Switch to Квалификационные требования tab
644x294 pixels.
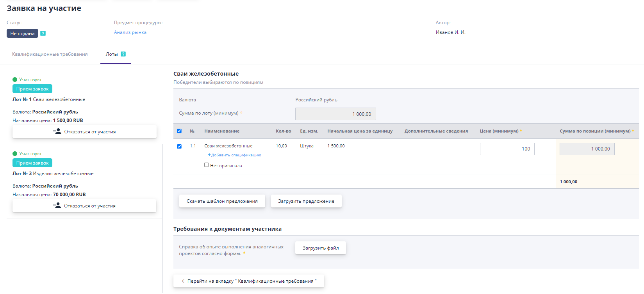(x=50, y=54)
